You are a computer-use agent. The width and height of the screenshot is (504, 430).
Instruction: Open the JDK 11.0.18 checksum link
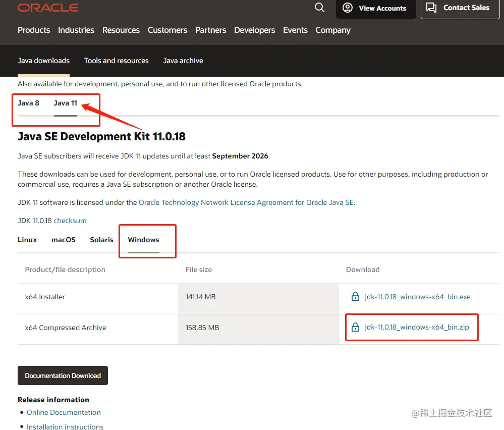[70, 221]
